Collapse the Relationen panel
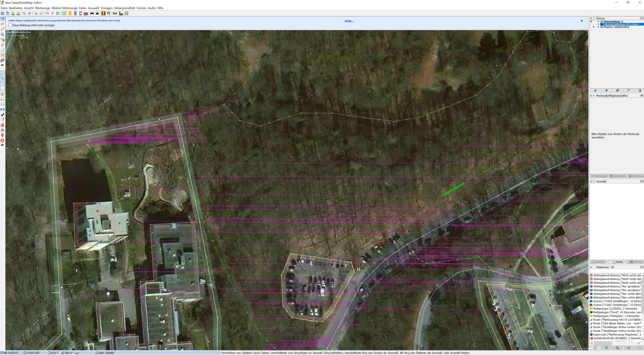Viewport: 644px width, 355px height. pos(591,267)
